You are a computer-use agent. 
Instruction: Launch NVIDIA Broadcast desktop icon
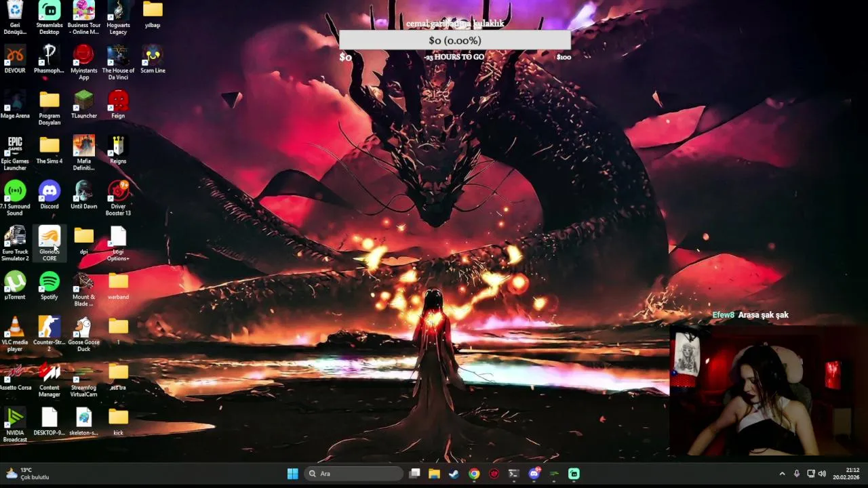pos(15,426)
